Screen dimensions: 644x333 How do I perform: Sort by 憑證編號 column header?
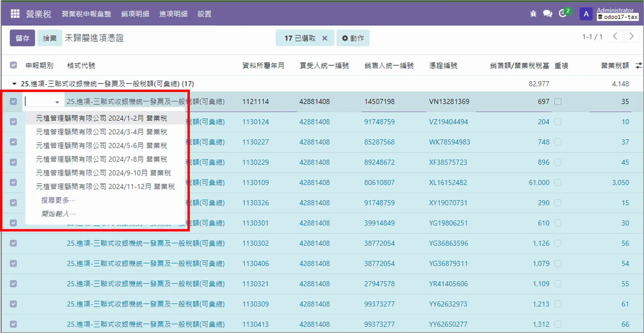pyautogui.click(x=443, y=65)
